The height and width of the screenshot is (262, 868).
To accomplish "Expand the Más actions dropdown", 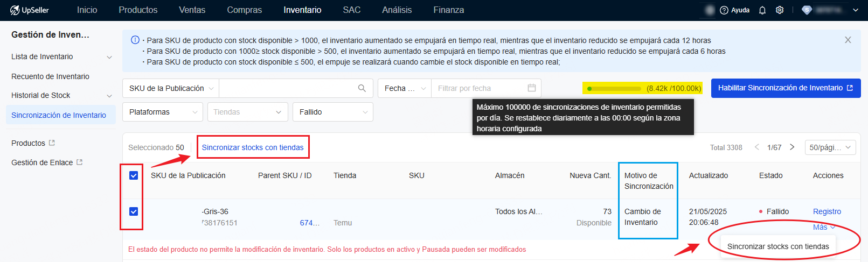I will 824,227.
